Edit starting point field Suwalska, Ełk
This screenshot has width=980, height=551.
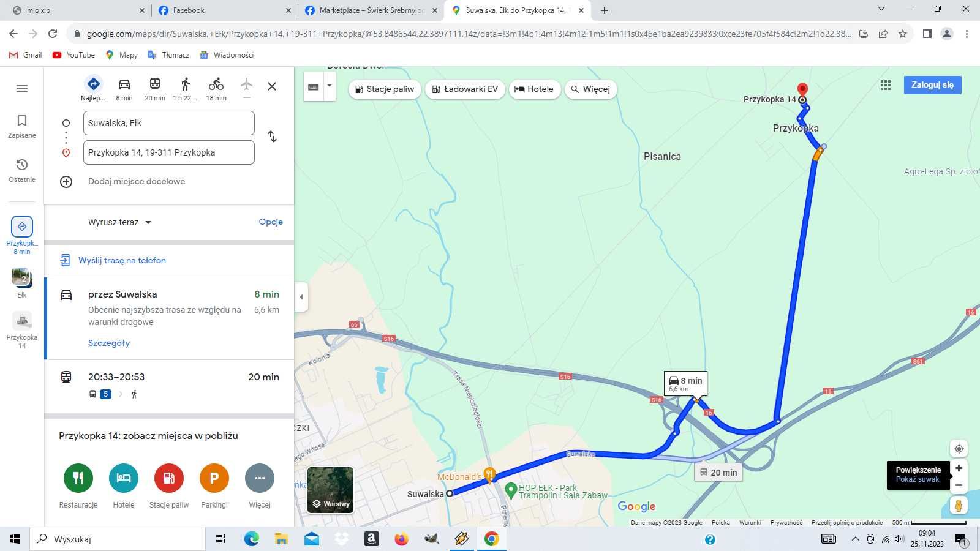(x=169, y=123)
